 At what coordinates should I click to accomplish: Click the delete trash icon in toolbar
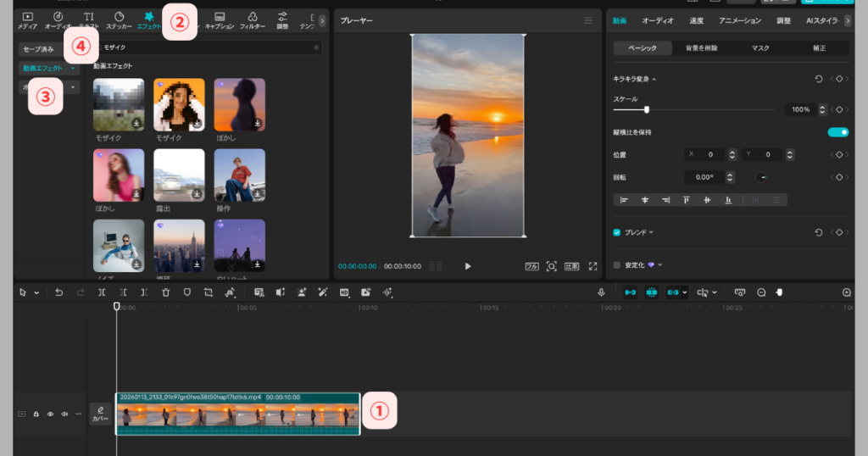pyautogui.click(x=165, y=292)
